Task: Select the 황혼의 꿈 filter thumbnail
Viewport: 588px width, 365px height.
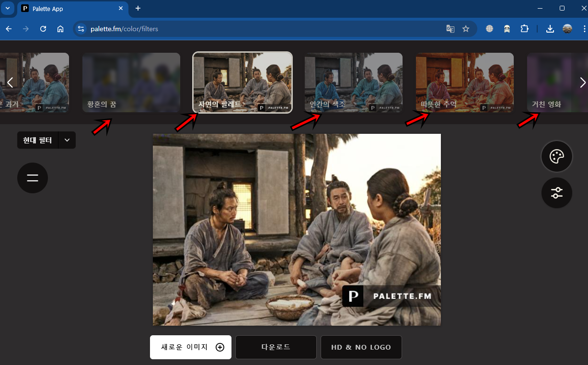Action: pos(131,82)
